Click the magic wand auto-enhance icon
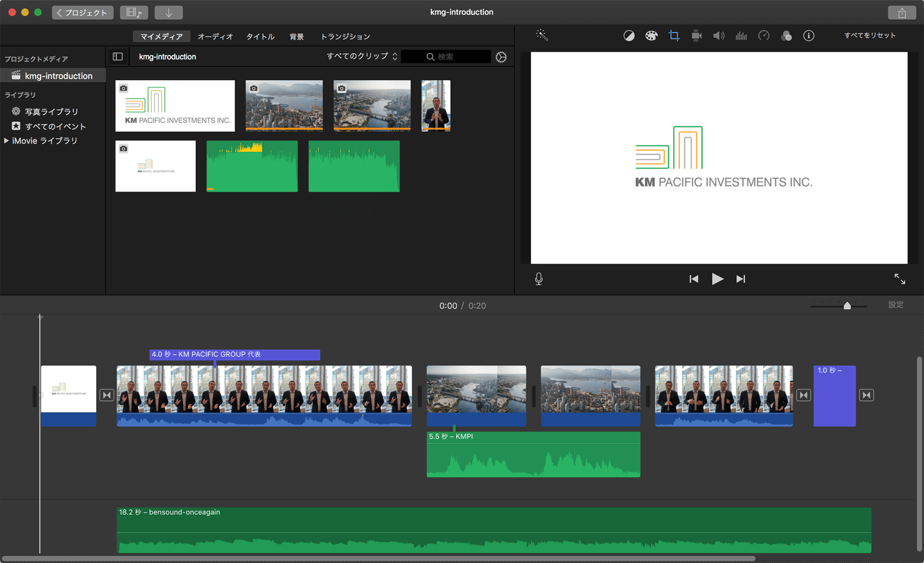 point(542,35)
